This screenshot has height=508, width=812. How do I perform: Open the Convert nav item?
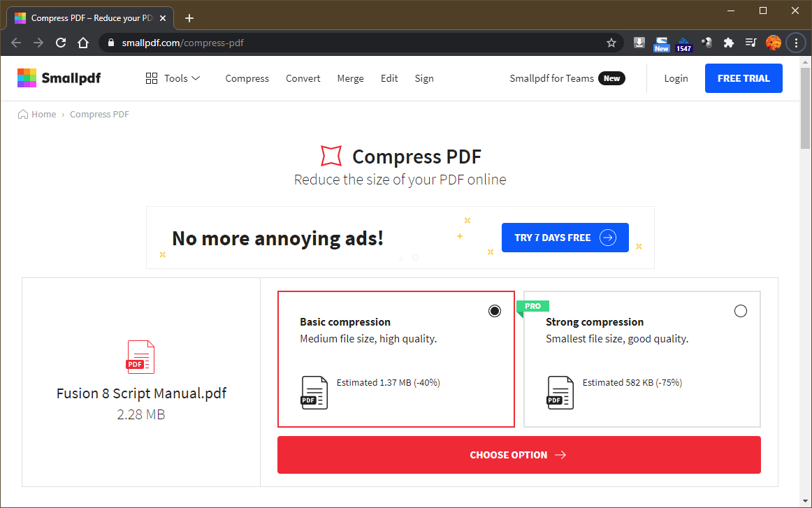(303, 78)
